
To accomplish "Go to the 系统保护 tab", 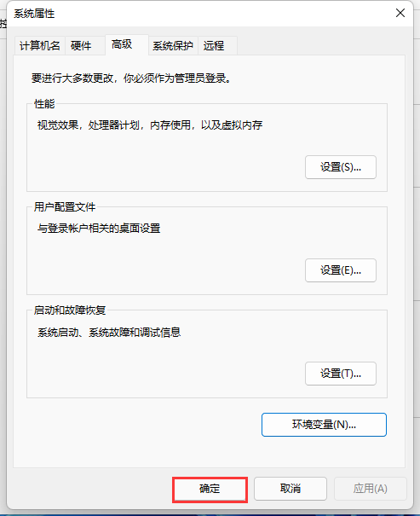I will [x=173, y=45].
